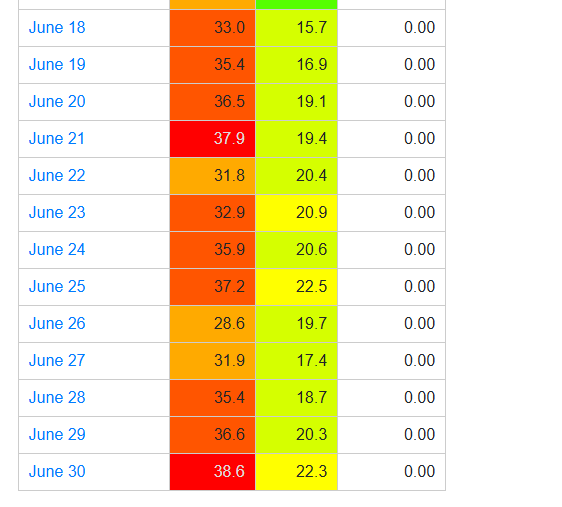Open the June 22 date link
The height and width of the screenshot is (507, 562).
click(x=57, y=176)
